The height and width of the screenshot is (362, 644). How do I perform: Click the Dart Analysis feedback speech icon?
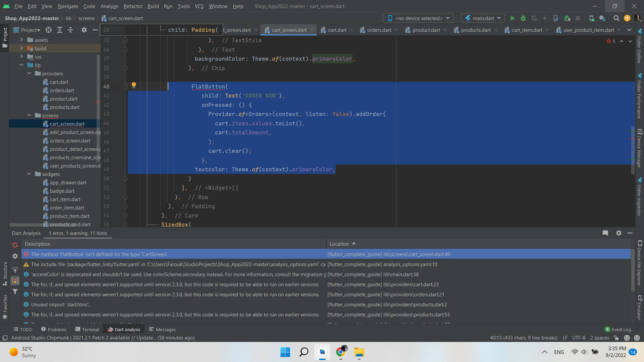[605, 233]
